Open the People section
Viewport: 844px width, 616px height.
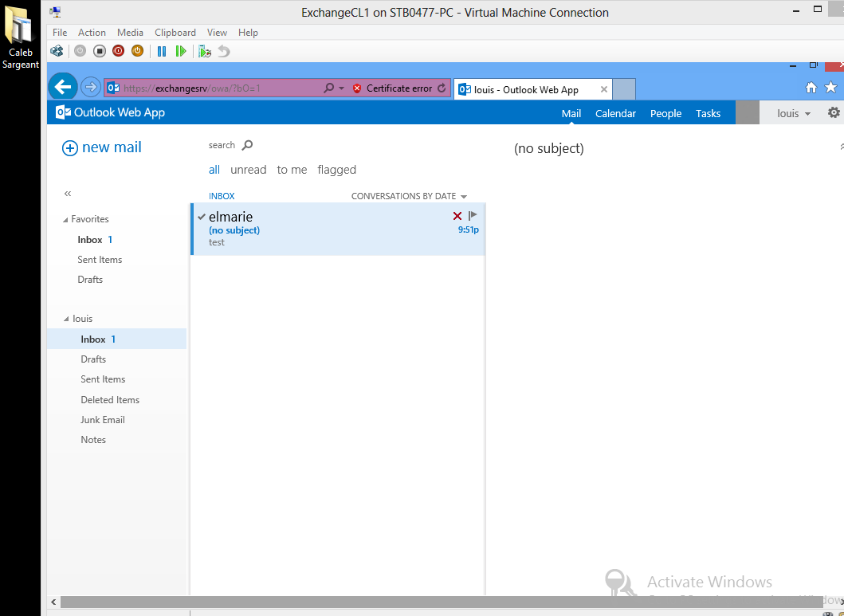coord(665,113)
